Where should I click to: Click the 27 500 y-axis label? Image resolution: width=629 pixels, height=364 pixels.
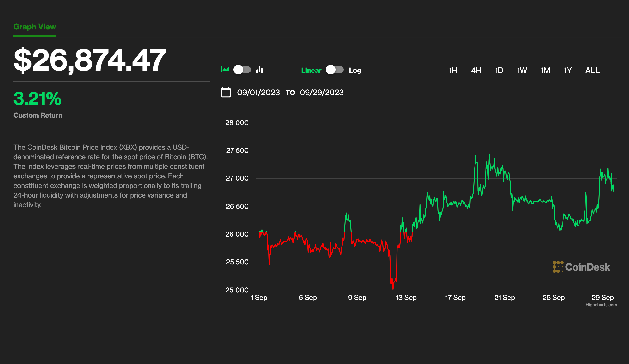pyautogui.click(x=237, y=150)
